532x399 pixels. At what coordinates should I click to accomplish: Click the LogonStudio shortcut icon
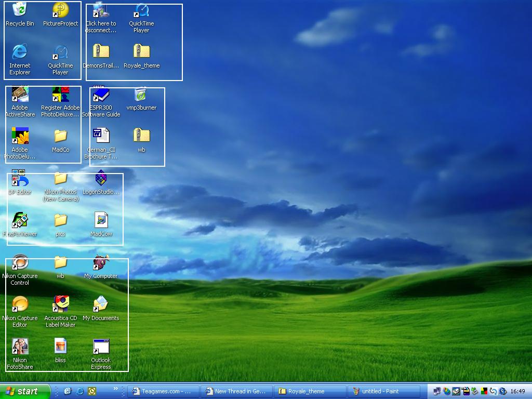(x=101, y=179)
